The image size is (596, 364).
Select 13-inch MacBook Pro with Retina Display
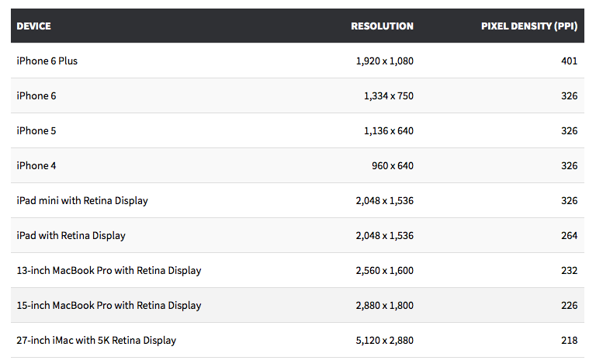pos(109,271)
